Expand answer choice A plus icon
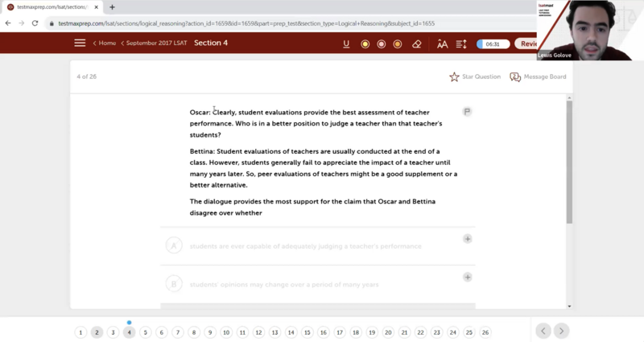The height and width of the screenshot is (342, 644). tap(467, 239)
